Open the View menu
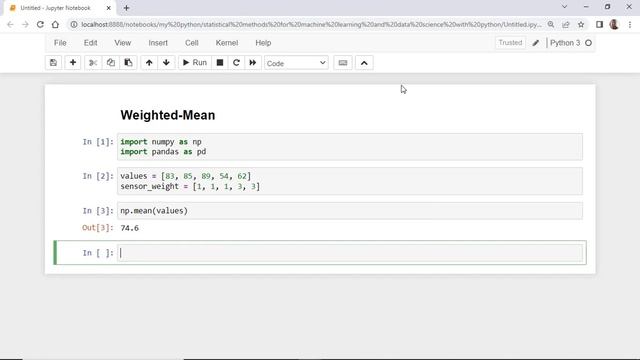 click(x=122, y=43)
